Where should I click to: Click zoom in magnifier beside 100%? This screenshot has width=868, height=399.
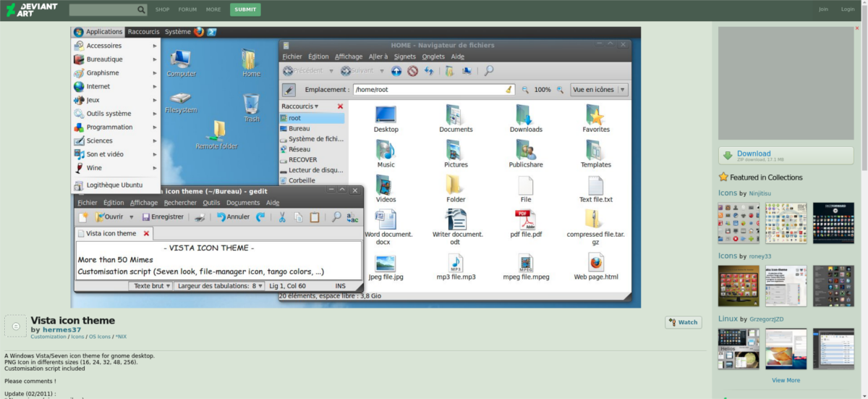560,90
